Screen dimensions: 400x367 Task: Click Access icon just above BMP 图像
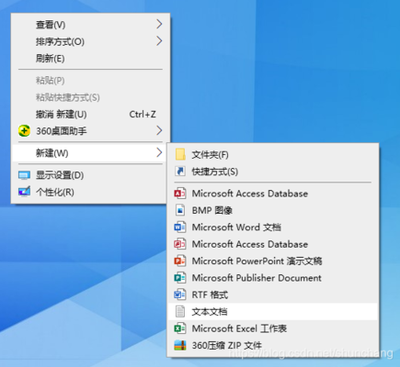(180, 193)
